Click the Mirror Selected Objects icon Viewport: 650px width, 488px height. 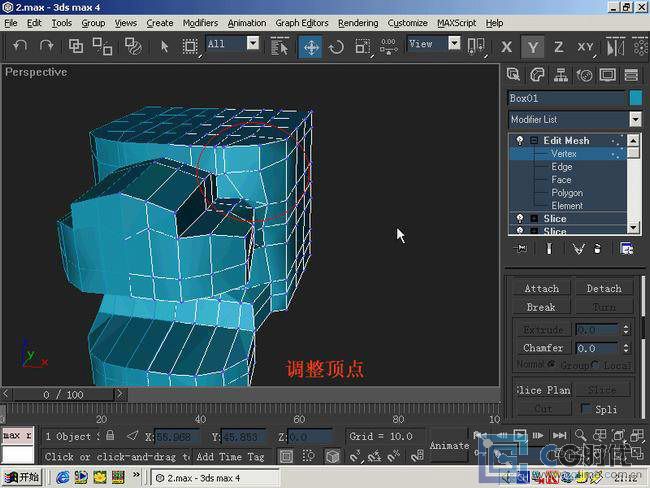(x=615, y=46)
